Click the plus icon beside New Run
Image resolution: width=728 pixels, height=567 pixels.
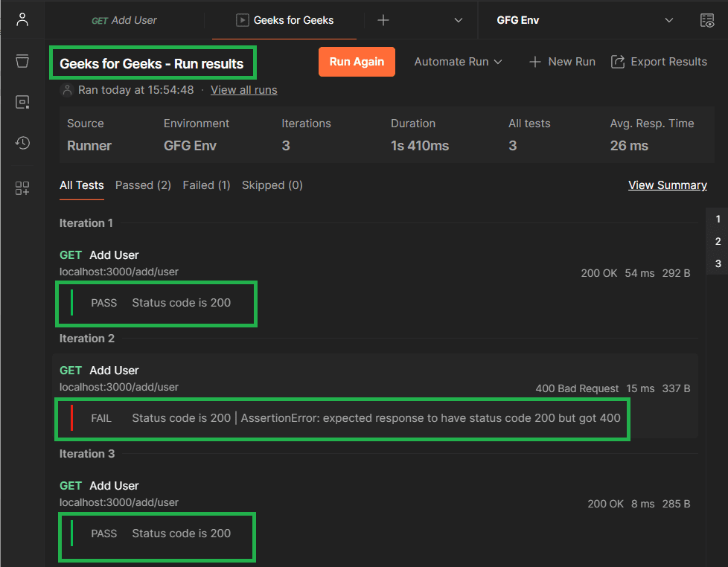click(535, 62)
